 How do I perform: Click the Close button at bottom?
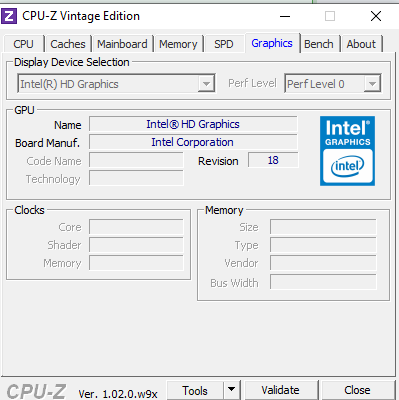[x=357, y=390]
